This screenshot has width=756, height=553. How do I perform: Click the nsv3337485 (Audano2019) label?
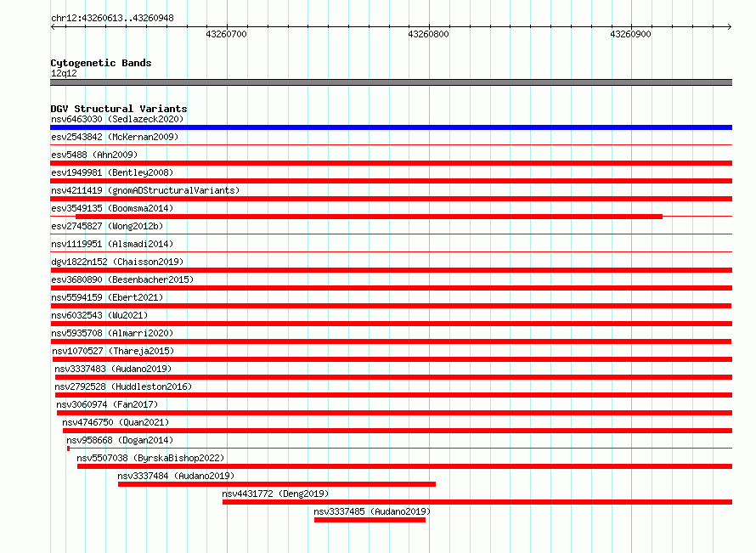(372, 511)
